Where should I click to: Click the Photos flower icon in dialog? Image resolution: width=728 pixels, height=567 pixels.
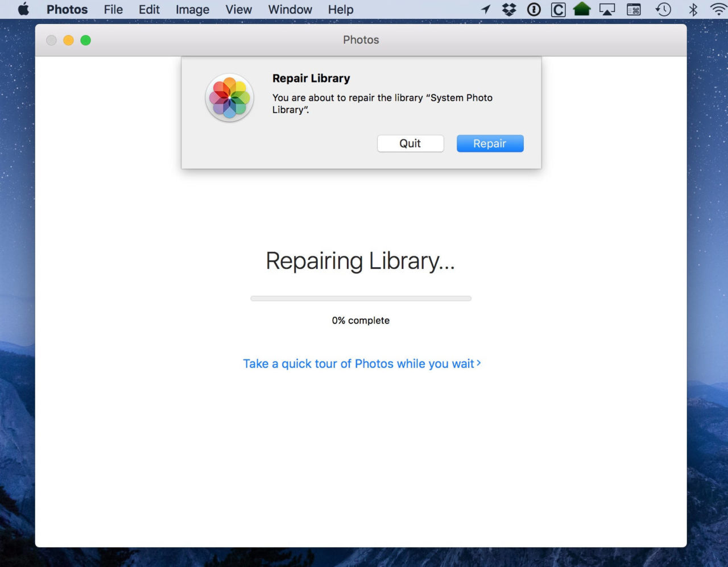(229, 97)
